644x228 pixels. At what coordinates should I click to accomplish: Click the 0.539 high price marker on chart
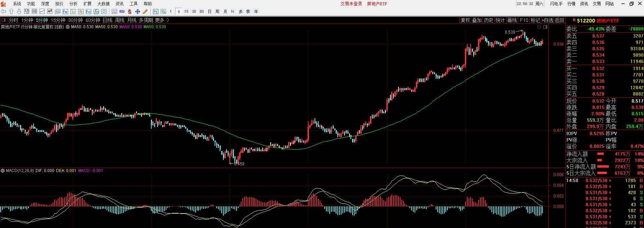pyautogui.click(x=510, y=32)
